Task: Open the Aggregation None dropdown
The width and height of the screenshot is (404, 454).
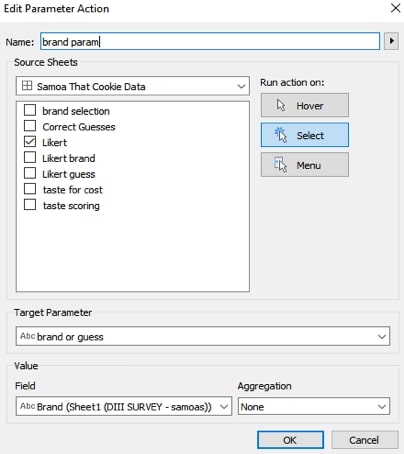Action: coord(314,406)
